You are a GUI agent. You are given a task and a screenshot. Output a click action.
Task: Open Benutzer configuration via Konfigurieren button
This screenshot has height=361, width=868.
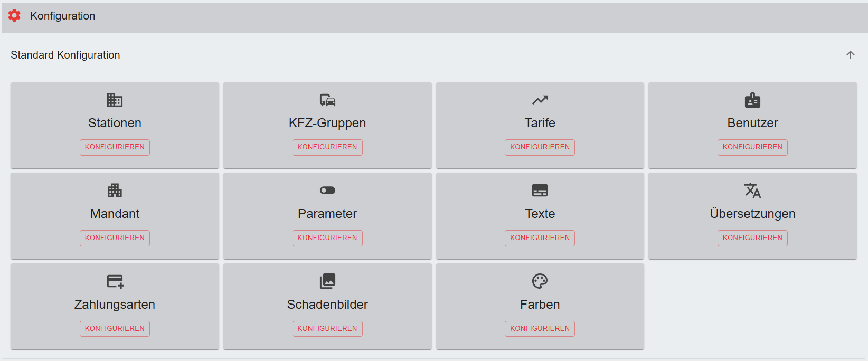click(x=752, y=147)
